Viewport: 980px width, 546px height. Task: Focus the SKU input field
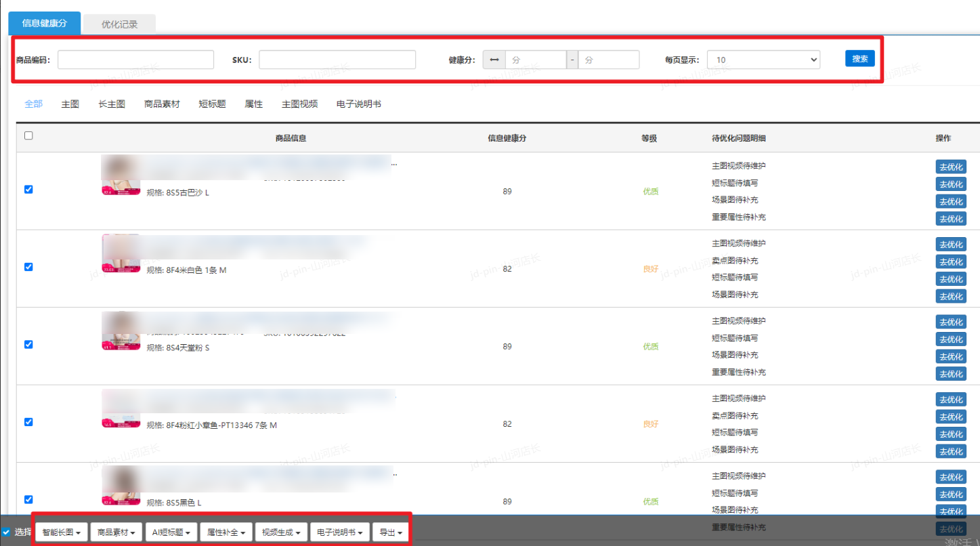pos(337,60)
